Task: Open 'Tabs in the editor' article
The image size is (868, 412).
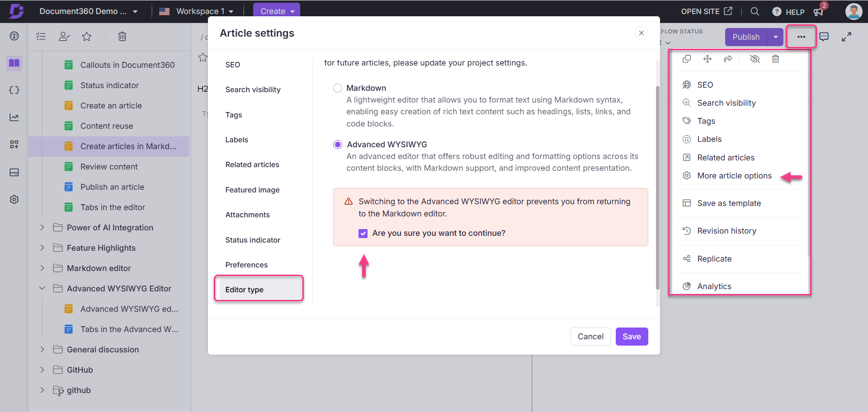Action: click(113, 207)
